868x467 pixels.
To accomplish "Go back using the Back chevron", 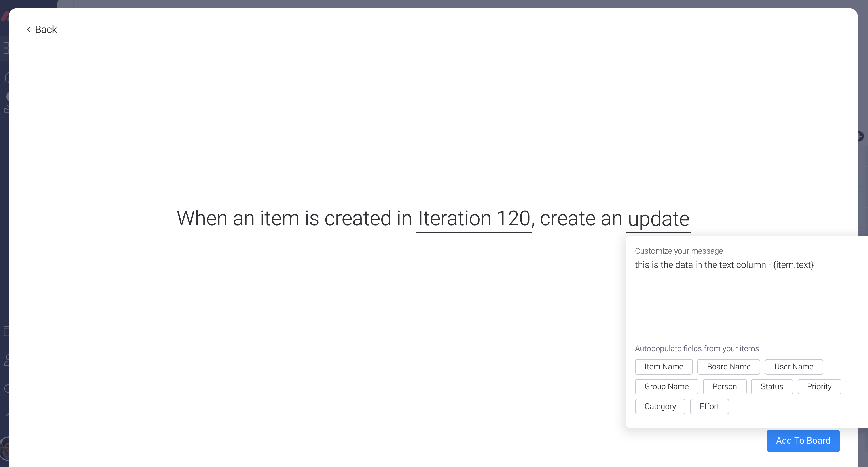I will coord(29,30).
